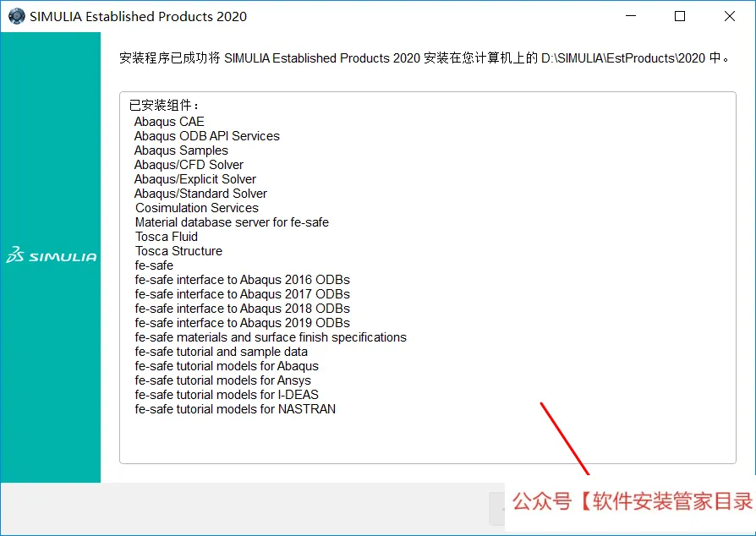Click 'fe-safe tutorial models for NASTRAN'
756x536 pixels.
(235, 409)
